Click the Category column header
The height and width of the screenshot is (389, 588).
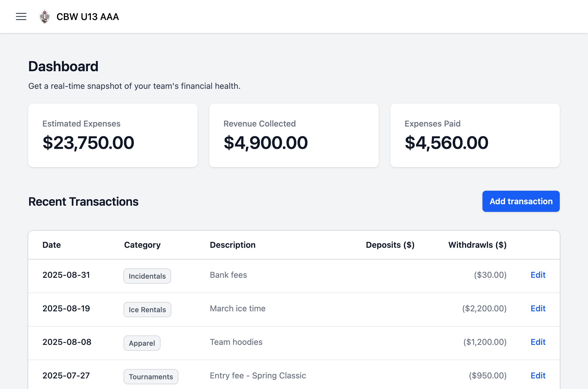pyautogui.click(x=142, y=245)
